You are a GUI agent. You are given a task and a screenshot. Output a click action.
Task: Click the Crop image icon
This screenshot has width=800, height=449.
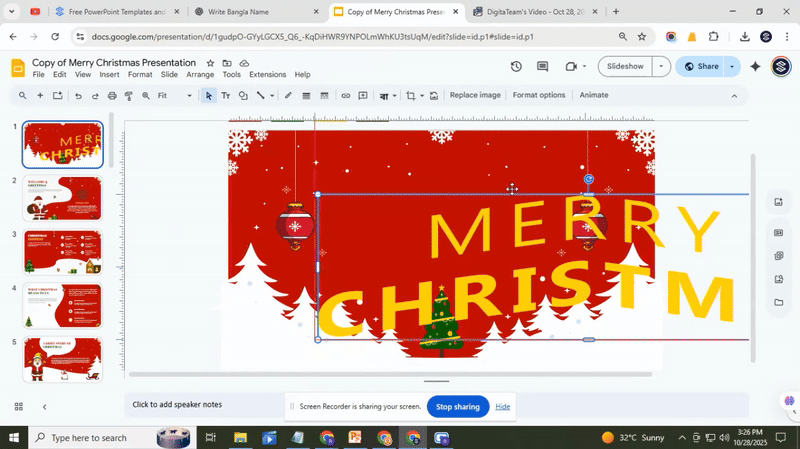[411, 96]
